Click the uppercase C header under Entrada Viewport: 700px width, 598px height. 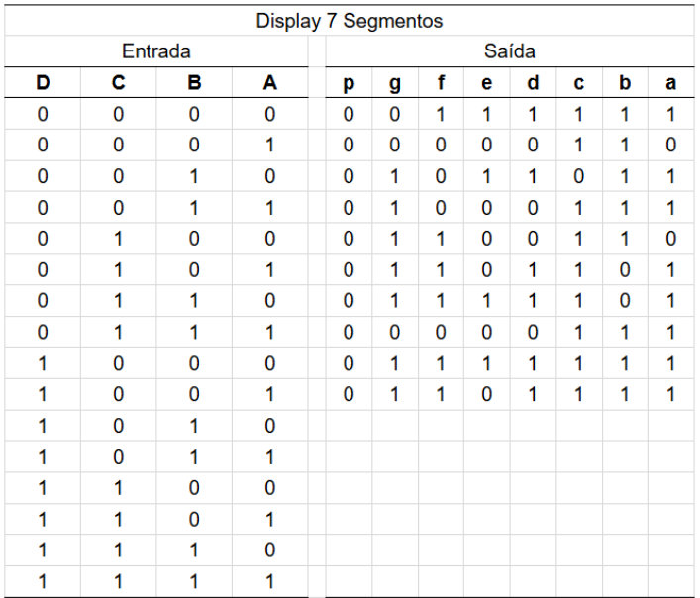[118, 83]
